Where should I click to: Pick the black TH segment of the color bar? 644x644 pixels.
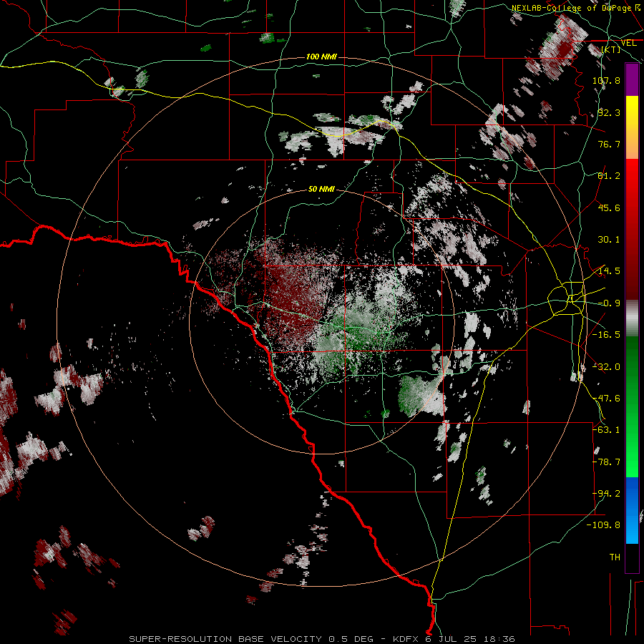click(632, 557)
